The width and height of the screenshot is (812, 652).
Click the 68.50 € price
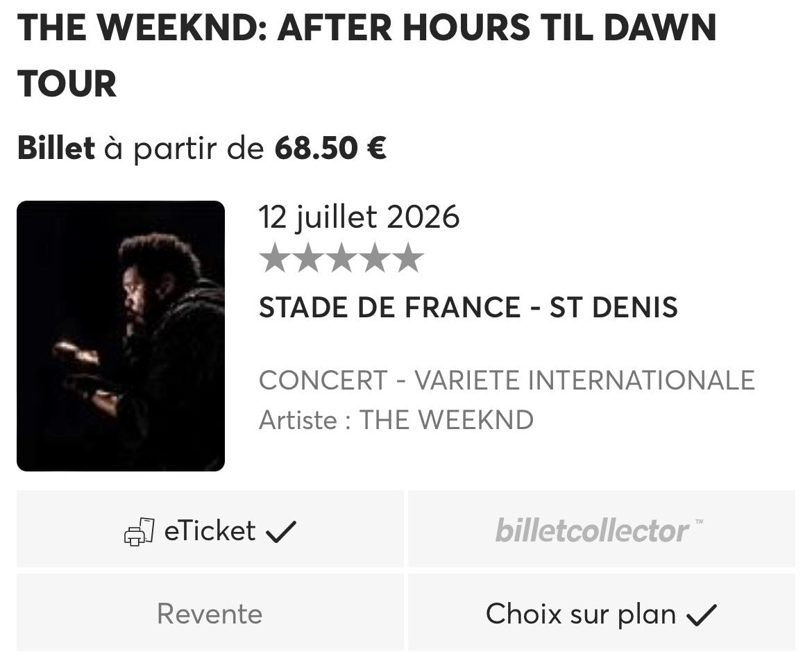click(330, 148)
